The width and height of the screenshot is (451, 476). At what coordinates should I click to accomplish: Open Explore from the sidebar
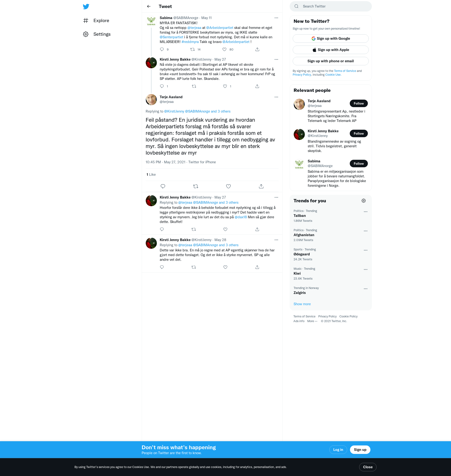coord(96,20)
